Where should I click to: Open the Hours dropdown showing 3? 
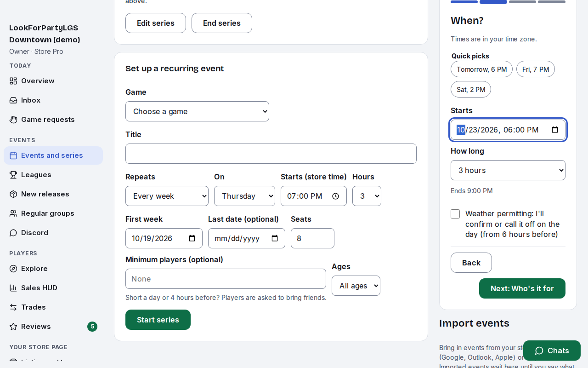pyautogui.click(x=367, y=196)
